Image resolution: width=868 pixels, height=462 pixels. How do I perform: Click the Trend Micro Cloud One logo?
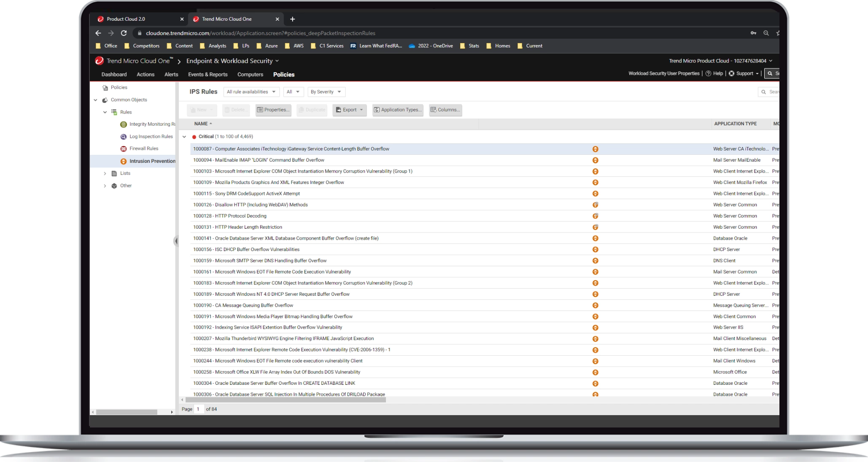pyautogui.click(x=100, y=61)
